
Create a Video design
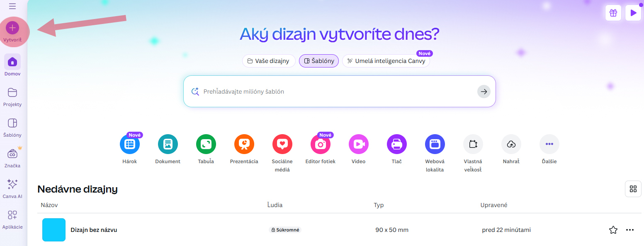pos(359,144)
